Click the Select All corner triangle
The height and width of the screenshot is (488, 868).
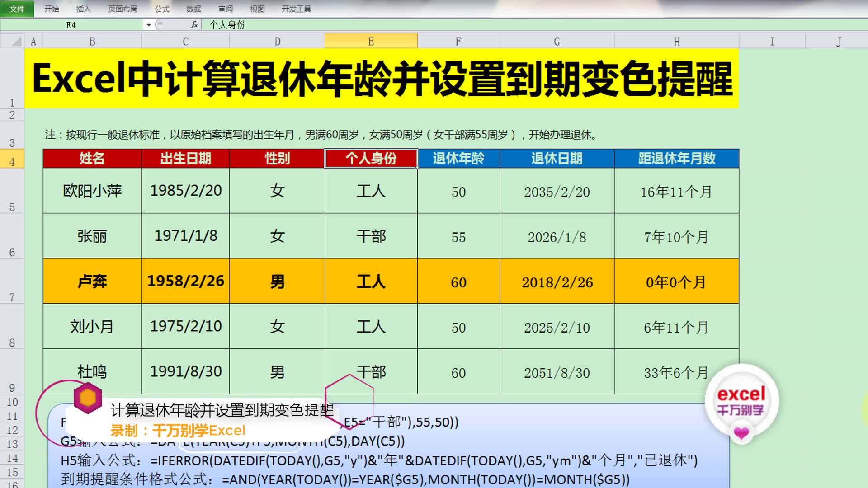12,42
